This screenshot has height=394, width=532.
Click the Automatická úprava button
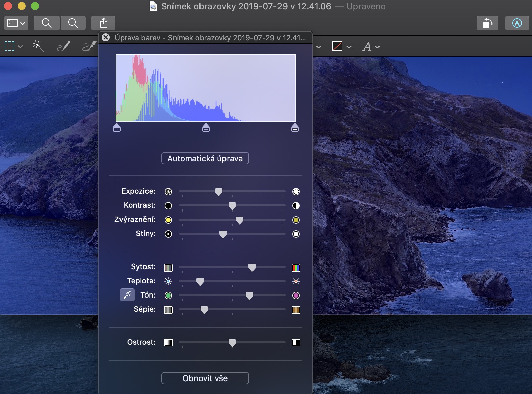point(205,158)
